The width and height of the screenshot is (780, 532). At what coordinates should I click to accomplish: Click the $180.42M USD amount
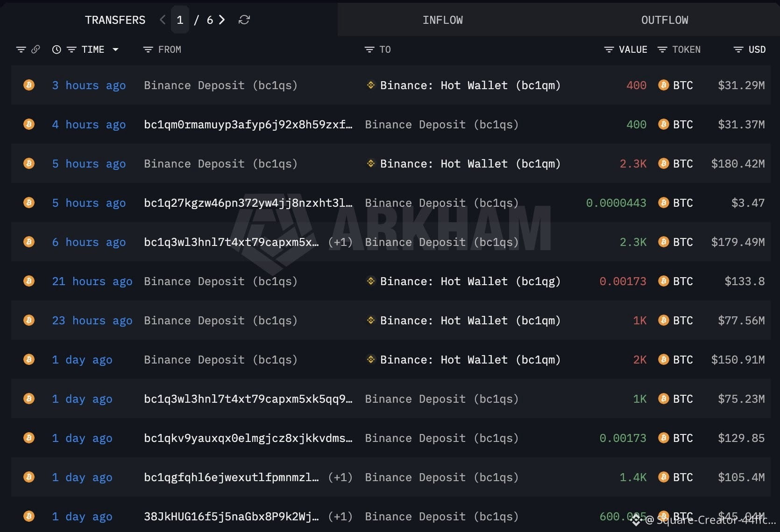tap(738, 164)
